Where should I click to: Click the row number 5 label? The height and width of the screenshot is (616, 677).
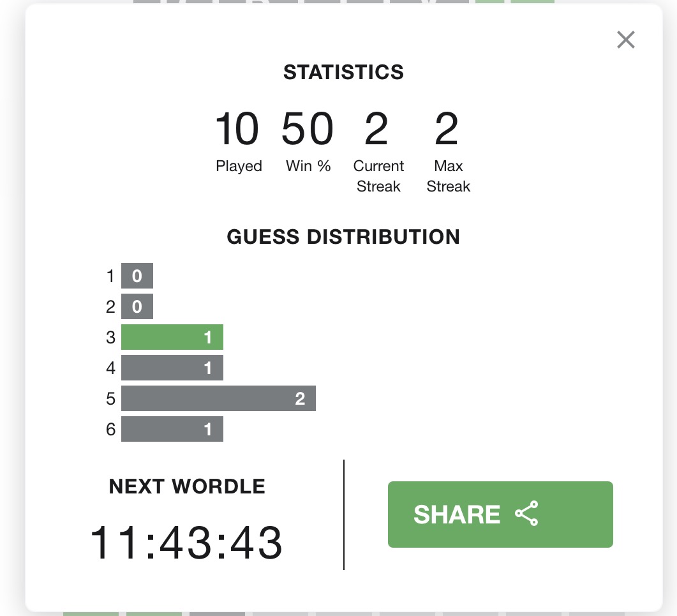click(x=110, y=399)
